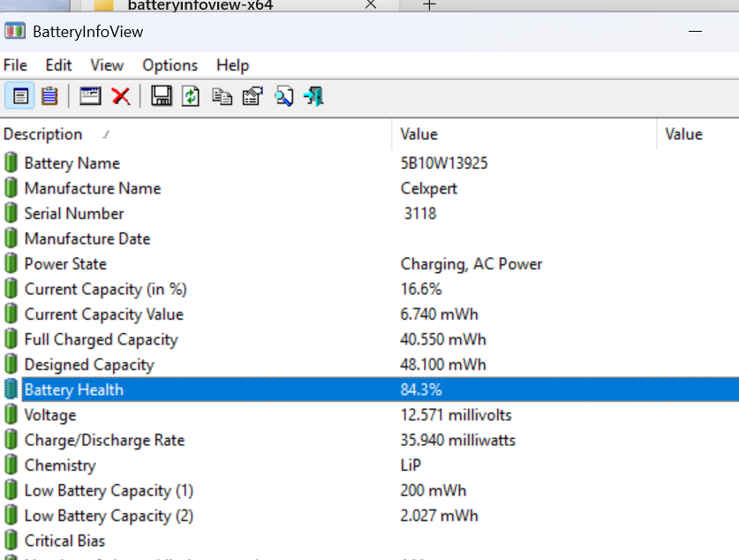
Task: Select the Chemistry row
Action: pyautogui.click(x=369, y=465)
